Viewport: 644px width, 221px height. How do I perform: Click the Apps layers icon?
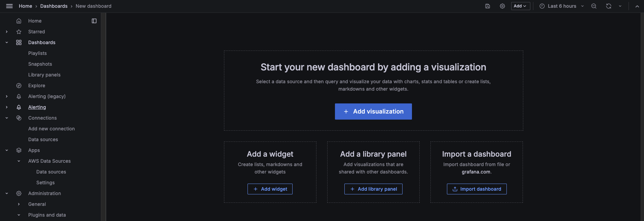(x=19, y=150)
